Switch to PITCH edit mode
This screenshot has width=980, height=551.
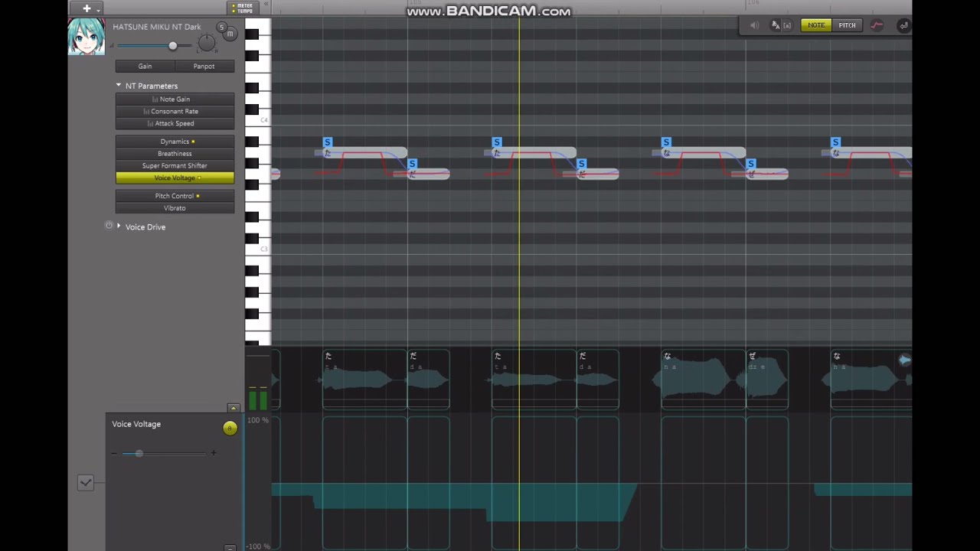click(847, 25)
